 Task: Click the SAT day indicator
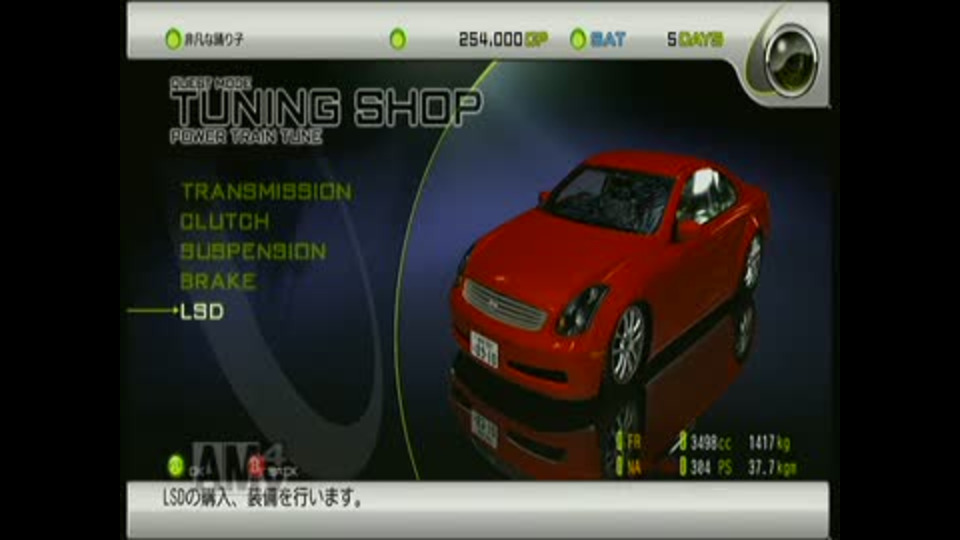click(608, 39)
